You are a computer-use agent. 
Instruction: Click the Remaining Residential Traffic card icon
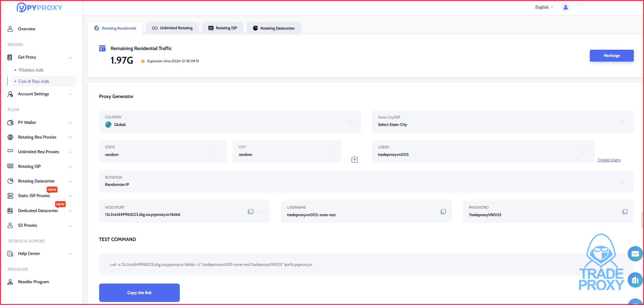tap(102, 48)
